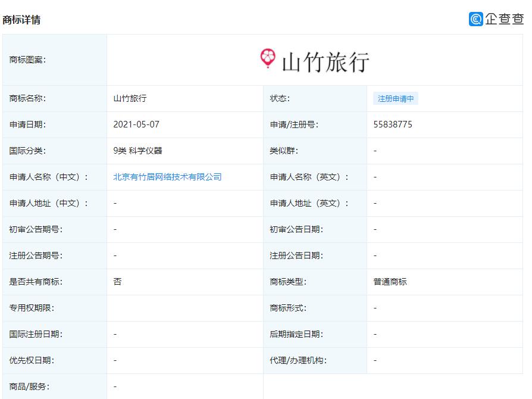This screenshot has width=532, height=399.
Task: Click the 注册申请中 status badge
Action: click(396, 98)
